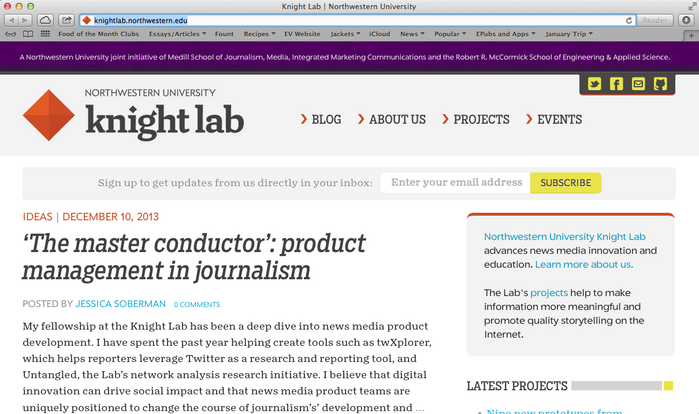Screen dimensions: 699x414
Task: Click the LATEST PROJECTS heading
Action: pos(517,386)
